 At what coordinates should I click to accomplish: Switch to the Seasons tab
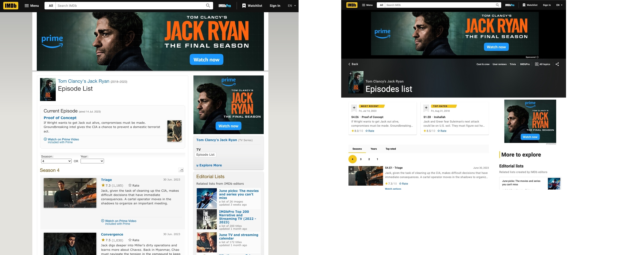[x=357, y=149]
